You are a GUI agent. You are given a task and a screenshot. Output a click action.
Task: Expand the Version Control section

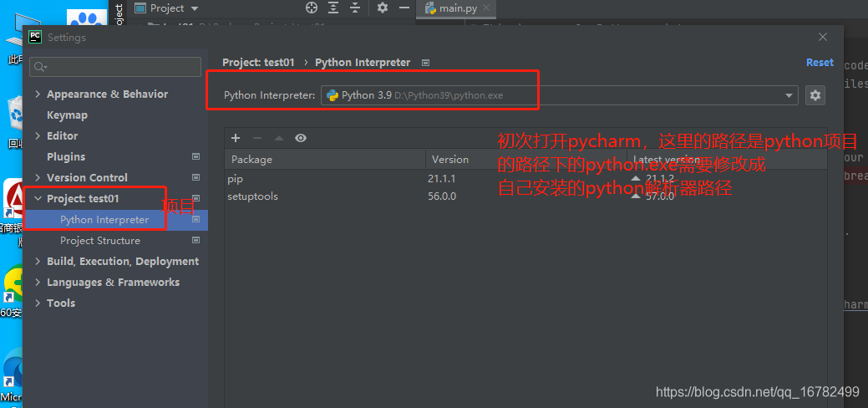[x=38, y=177]
